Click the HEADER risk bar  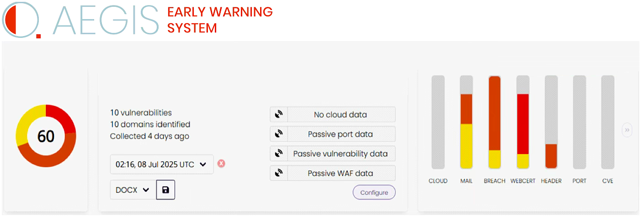[551, 122]
